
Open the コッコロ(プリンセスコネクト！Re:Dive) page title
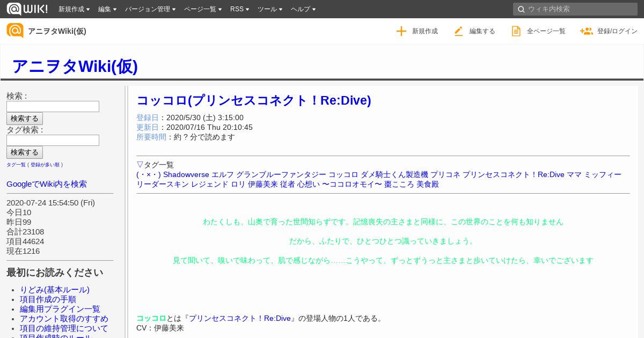[x=254, y=100]
